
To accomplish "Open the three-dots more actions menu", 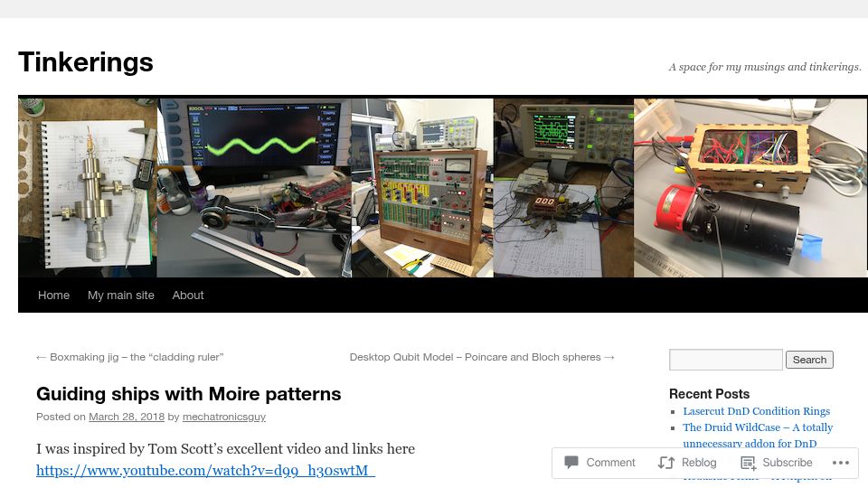I will pyautogui.click(x=840, y=463).
